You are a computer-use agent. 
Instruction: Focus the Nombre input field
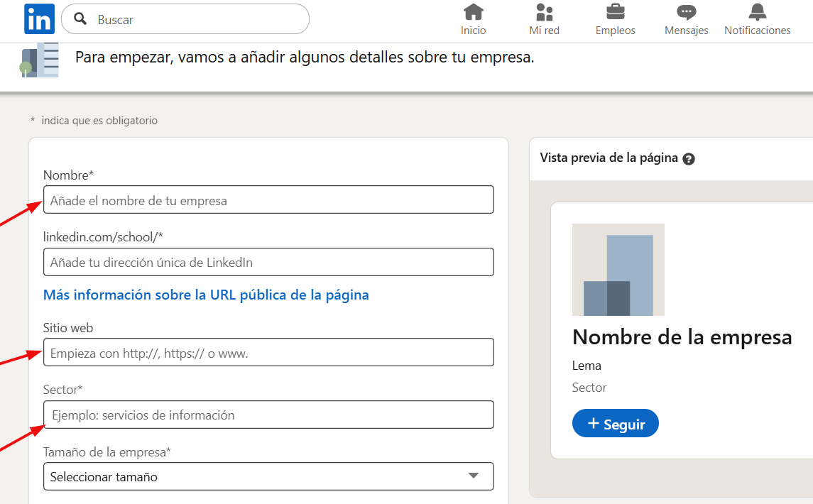tap(268, 199)
